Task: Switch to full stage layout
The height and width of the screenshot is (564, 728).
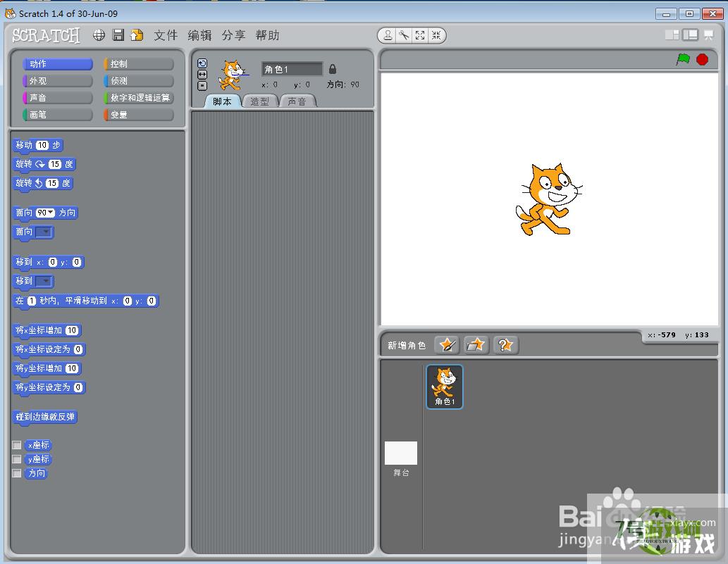Action: (x=691, y=35)
